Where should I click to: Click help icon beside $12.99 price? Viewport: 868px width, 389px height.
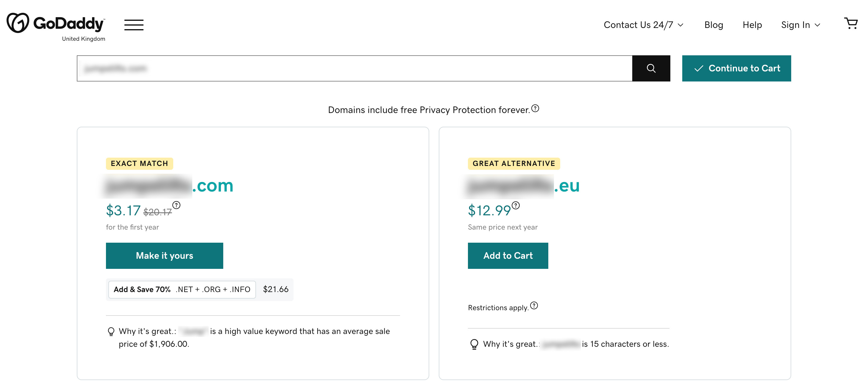(516, 206)
